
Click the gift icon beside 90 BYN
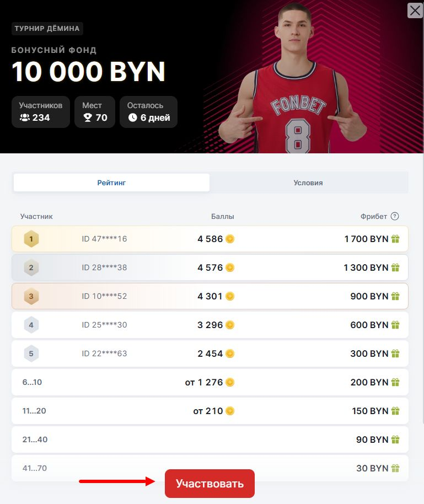coord(395,440)
